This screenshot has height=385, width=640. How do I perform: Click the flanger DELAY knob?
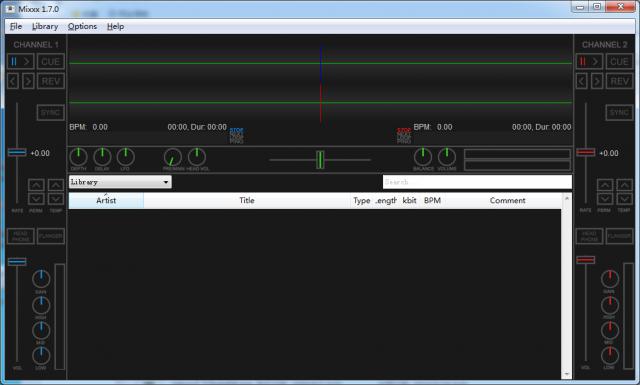click(102, 157)
